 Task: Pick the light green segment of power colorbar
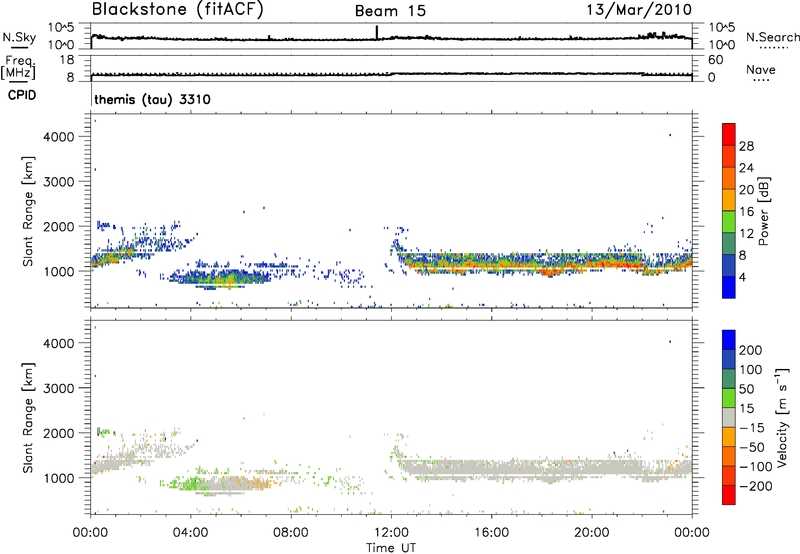point(729,222)
